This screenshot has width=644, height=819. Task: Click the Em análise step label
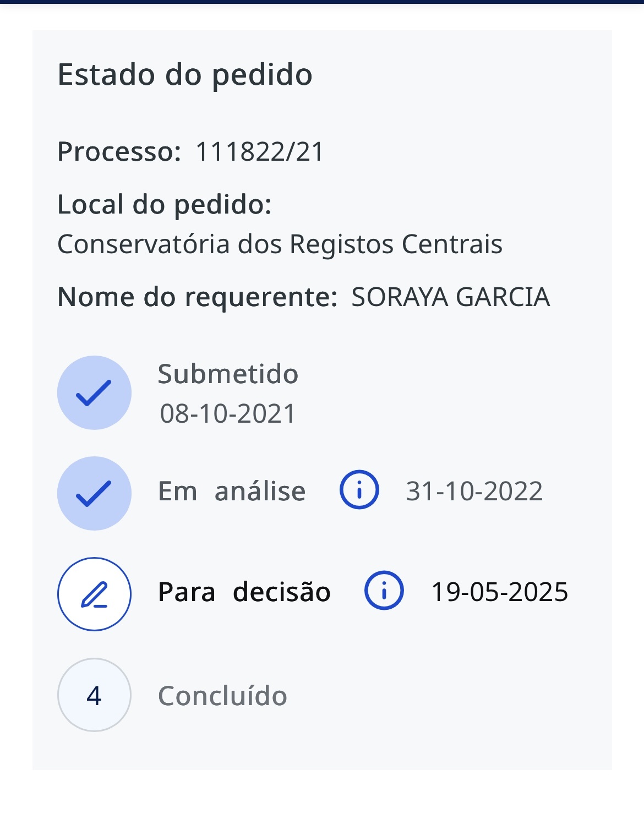232,491
